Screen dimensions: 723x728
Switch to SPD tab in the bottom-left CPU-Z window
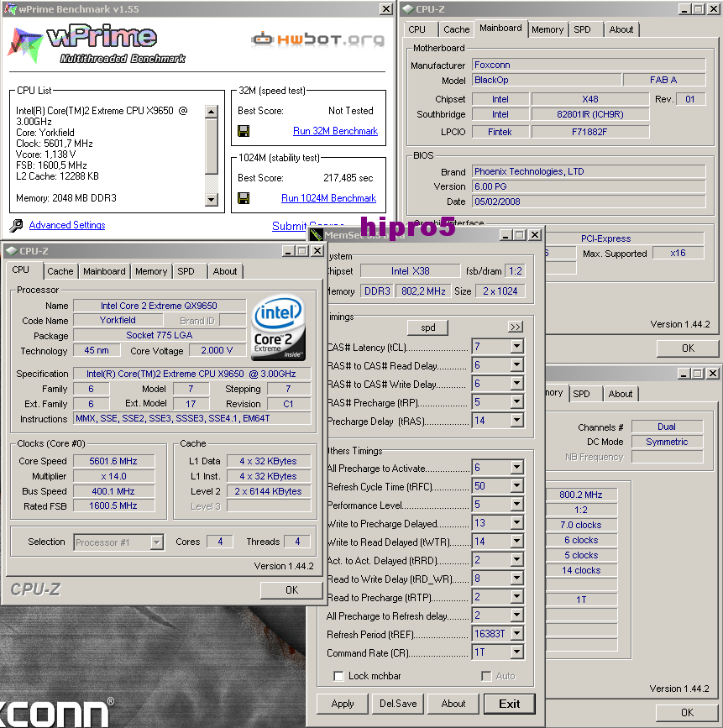click(x=186, y=271)
